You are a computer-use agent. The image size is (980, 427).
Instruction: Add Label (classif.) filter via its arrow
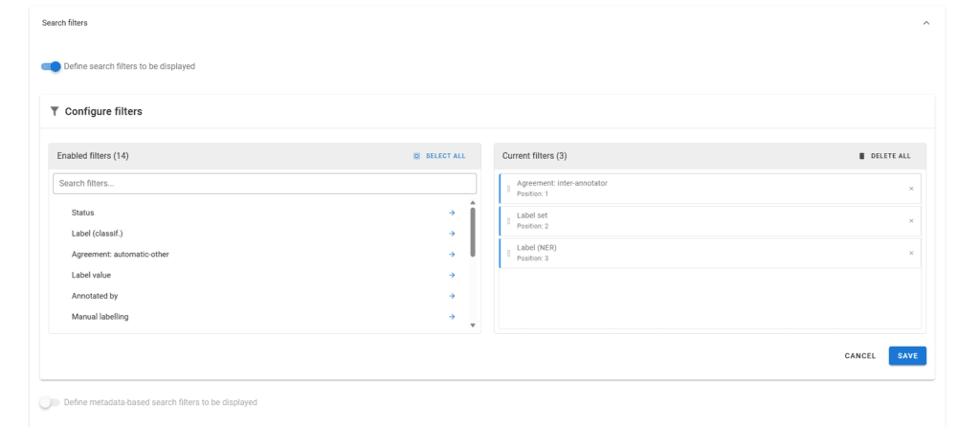[452, 234]
